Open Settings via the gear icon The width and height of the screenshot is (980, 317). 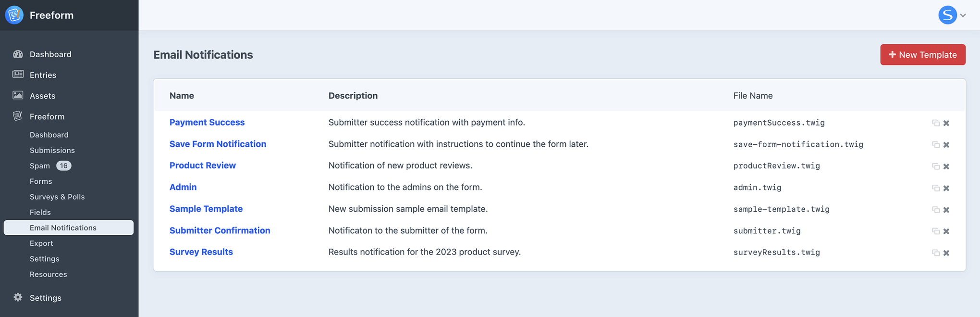[x=18, y=297]
